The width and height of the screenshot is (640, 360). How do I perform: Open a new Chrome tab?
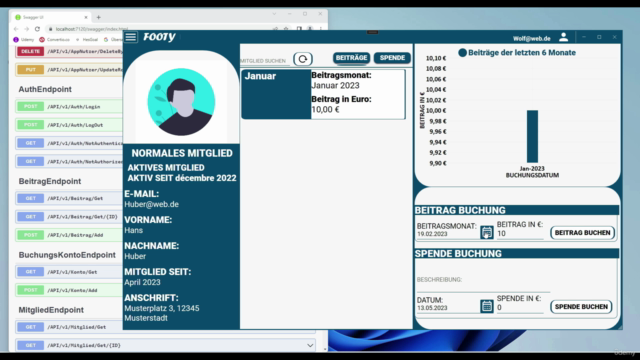coord(98,18)
